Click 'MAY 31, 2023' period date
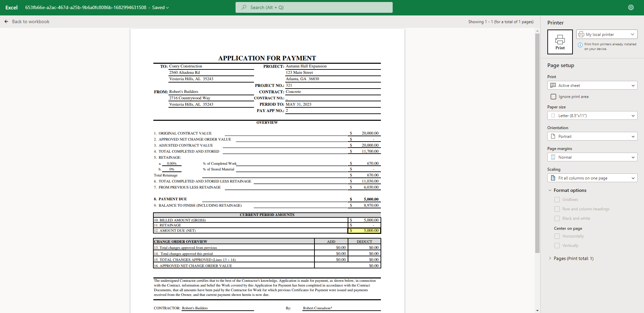 (298, 104)
